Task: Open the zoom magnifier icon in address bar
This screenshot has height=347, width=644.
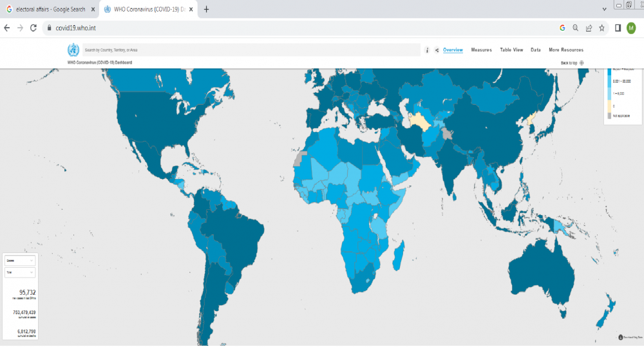Action: coord(575,28)
